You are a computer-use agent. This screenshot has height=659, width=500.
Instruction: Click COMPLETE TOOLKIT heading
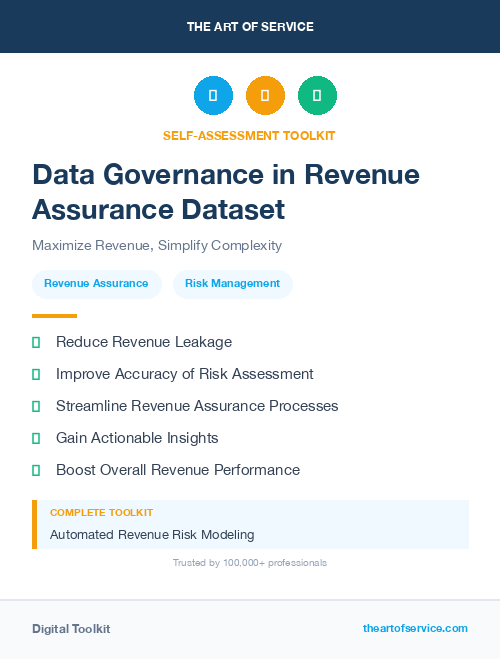pos(101,513)
